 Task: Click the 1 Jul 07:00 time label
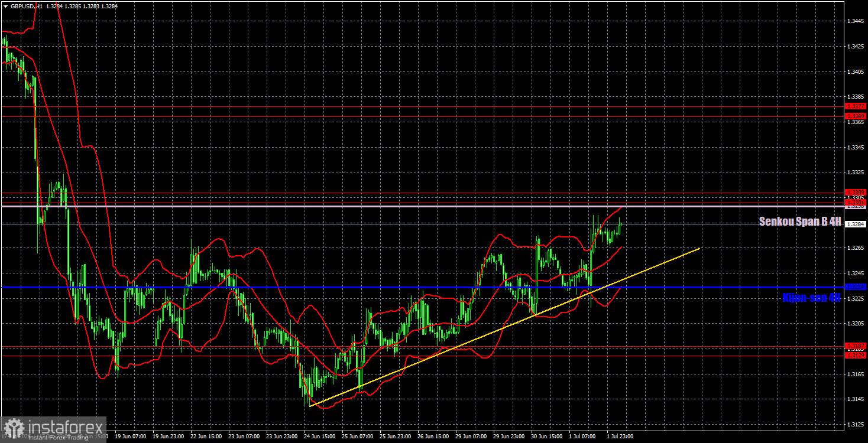(x=583, y=437)
